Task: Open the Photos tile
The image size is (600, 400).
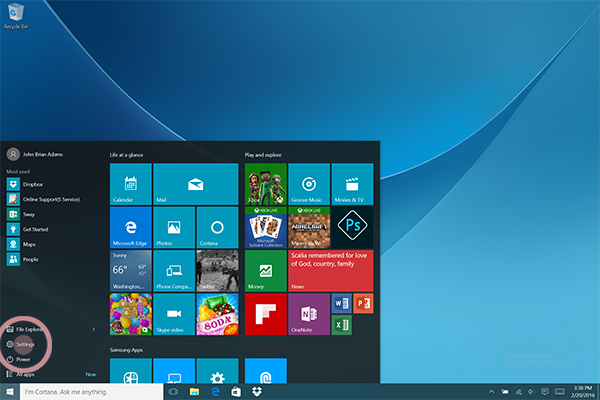Action: pyautogui.click(x=174, y=227)
